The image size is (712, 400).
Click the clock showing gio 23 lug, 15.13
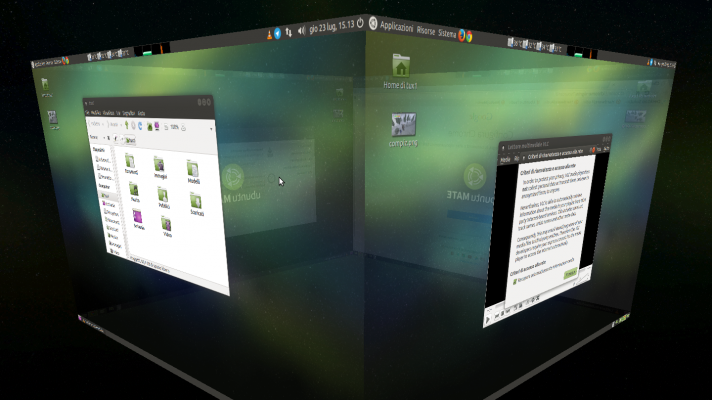click(x=331, y=26)
